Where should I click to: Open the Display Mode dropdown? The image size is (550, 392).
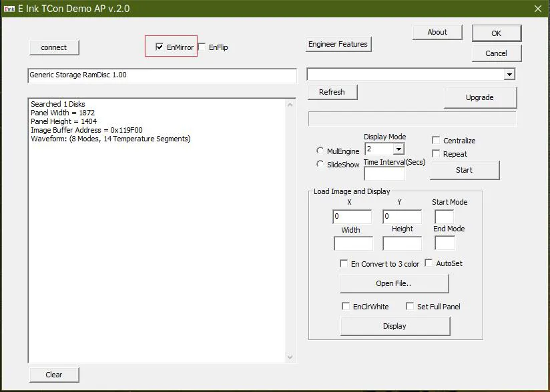tap(398, 149)
